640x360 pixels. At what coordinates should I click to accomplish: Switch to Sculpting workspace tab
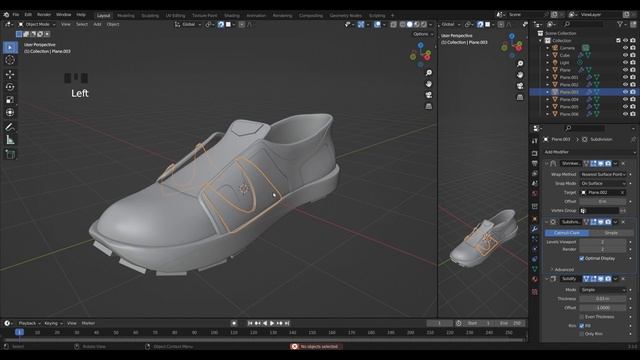coord(150,16)
